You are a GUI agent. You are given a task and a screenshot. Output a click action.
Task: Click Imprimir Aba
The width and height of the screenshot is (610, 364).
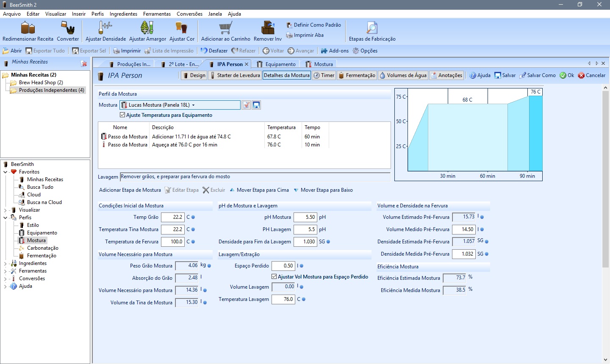tap(305, 35)
